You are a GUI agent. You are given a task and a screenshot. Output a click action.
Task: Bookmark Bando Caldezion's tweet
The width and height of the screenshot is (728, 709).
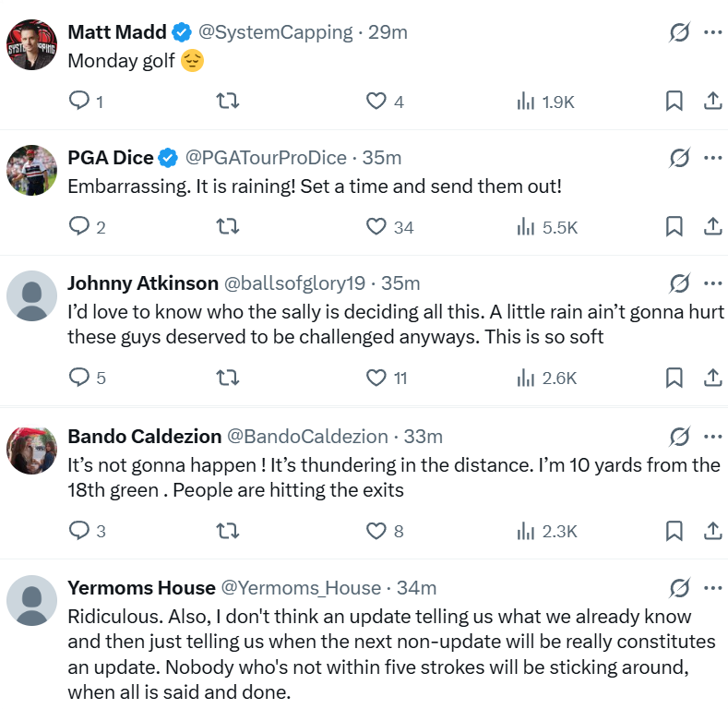pos(674,530)
